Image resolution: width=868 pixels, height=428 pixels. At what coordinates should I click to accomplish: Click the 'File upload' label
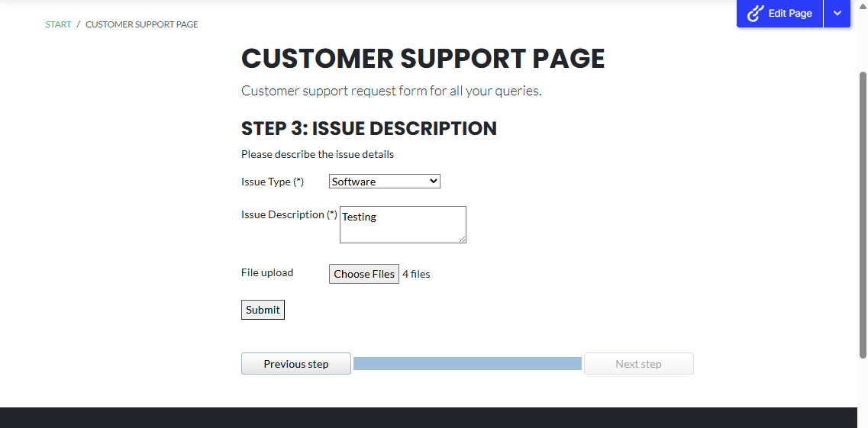pyautogui.click(x=267, y=272)
